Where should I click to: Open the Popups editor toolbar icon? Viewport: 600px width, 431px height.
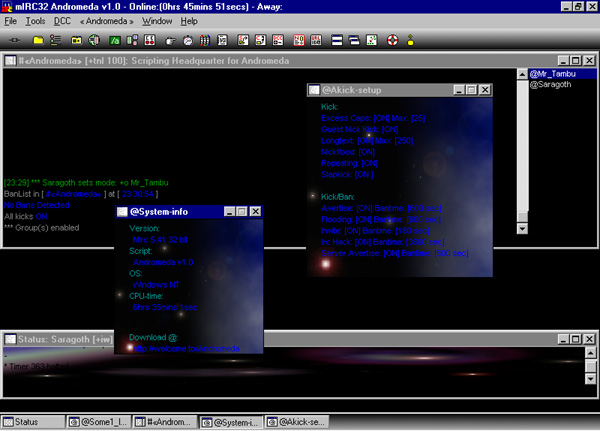132,40
